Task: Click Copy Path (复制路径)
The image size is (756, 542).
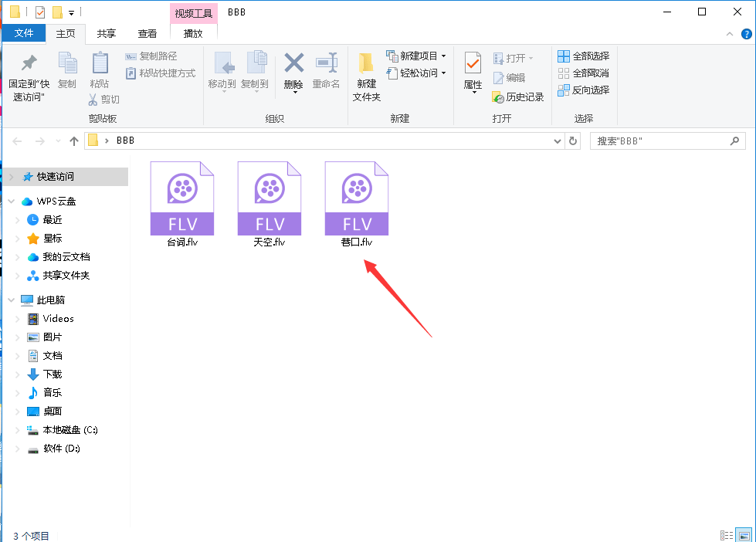Action: [x=151, y=56]
